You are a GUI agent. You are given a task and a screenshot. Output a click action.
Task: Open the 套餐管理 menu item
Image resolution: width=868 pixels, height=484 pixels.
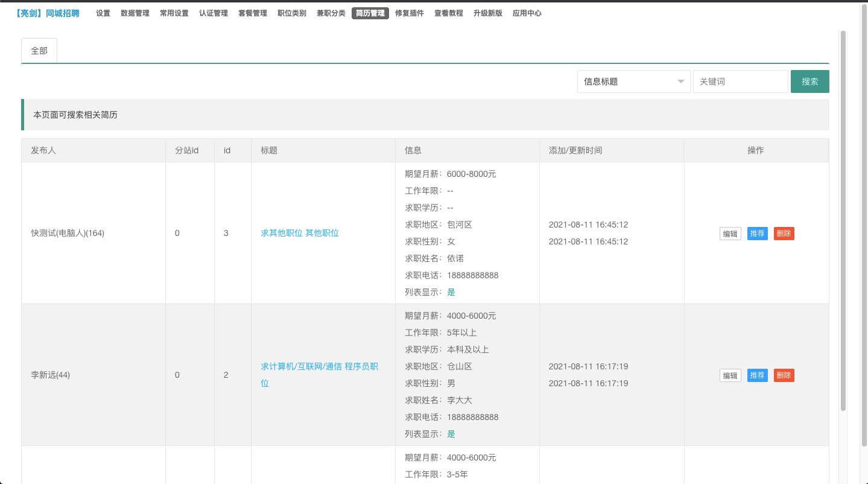point(253,13)
